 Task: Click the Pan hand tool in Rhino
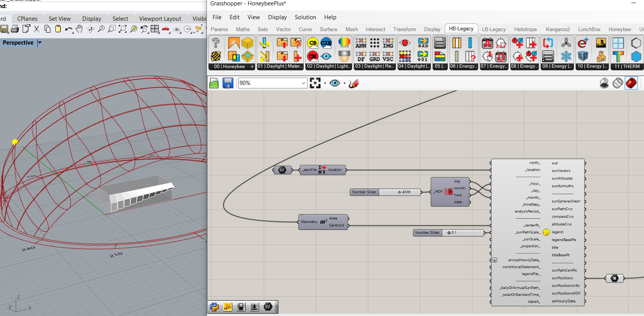pos(79,29)
